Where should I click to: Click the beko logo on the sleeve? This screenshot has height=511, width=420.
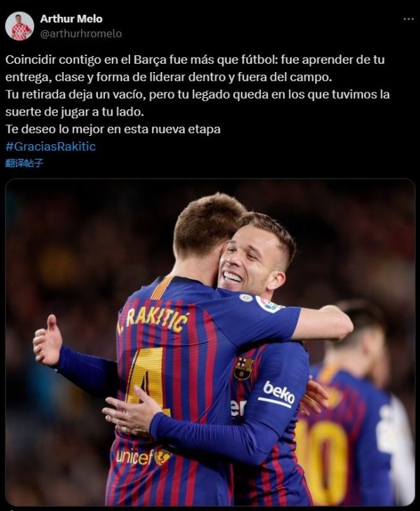point(279,393)
